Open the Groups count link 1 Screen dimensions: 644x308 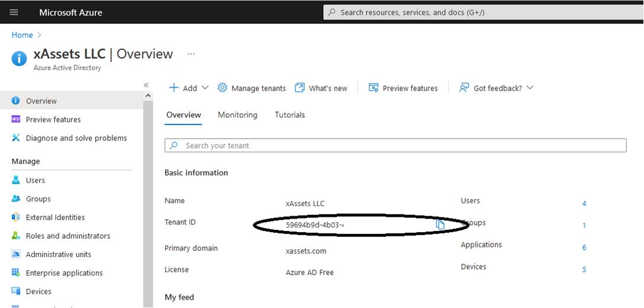584,225
